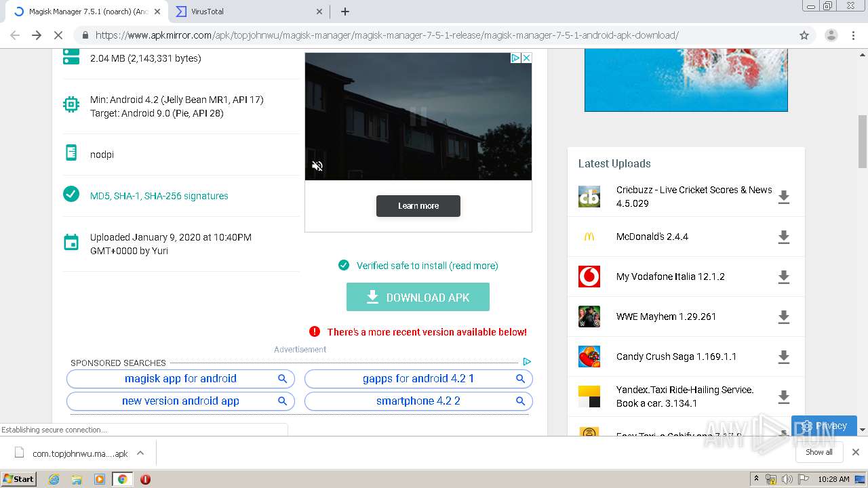The width and height of the screenshot is (868, 488).
Task: Search gapps for android 4.2 1
Action: click(x=418, y=379)
